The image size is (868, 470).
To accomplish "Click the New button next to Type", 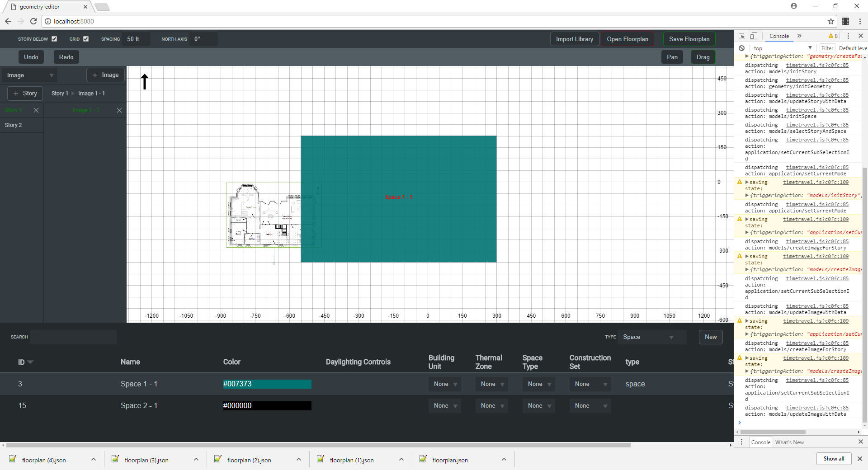I will point(710,337).
